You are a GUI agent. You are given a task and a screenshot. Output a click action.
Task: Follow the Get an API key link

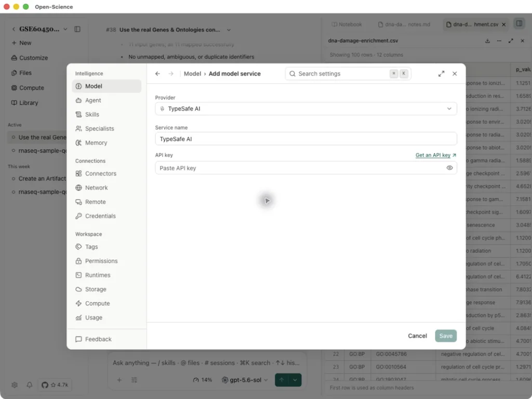click(x=436, y=155)
